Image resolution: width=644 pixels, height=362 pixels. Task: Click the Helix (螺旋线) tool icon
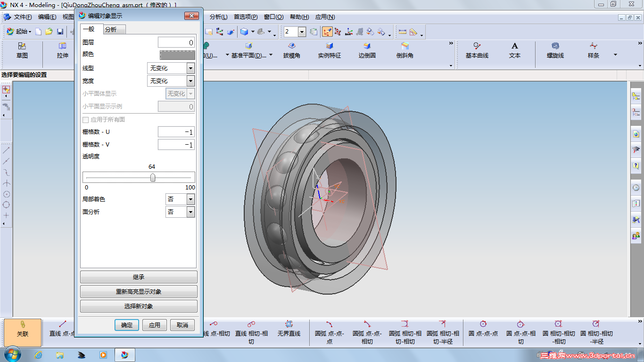tap(555, 46)
